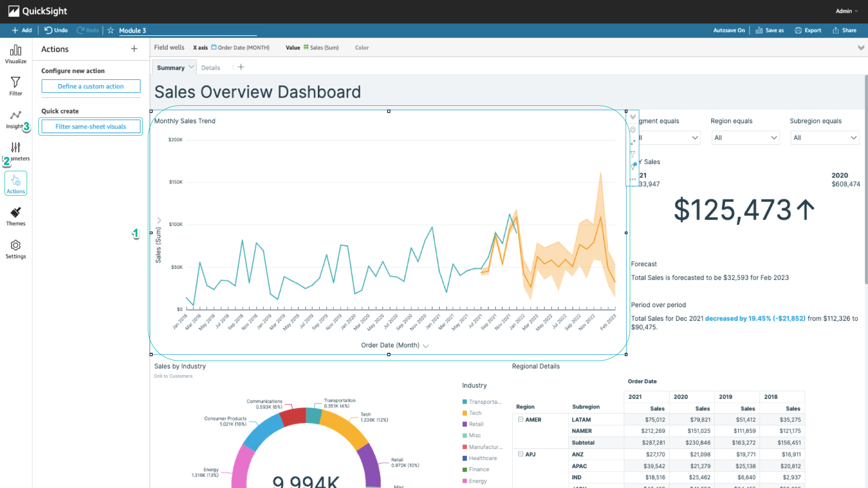Open the Settings pane
This screenshot has height=488, width=868.
click(16, 249)
